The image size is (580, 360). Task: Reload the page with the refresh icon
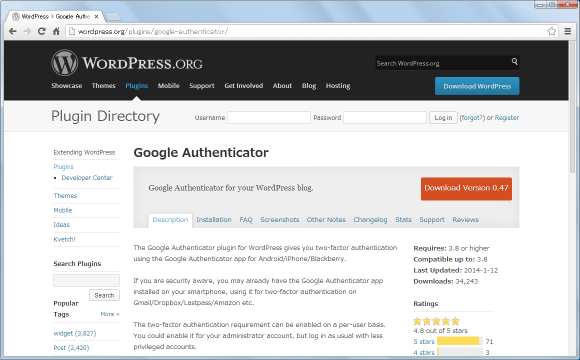coord(42,31)
